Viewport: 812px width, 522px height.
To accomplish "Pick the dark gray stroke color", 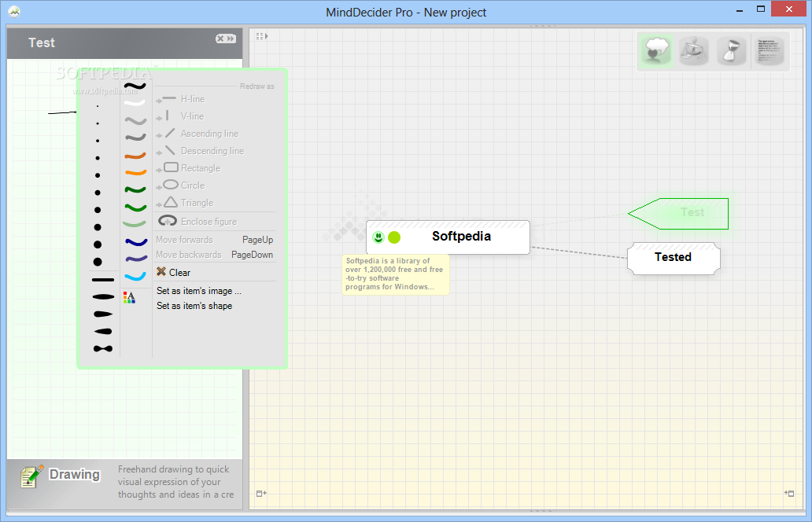I will point(135,138).
